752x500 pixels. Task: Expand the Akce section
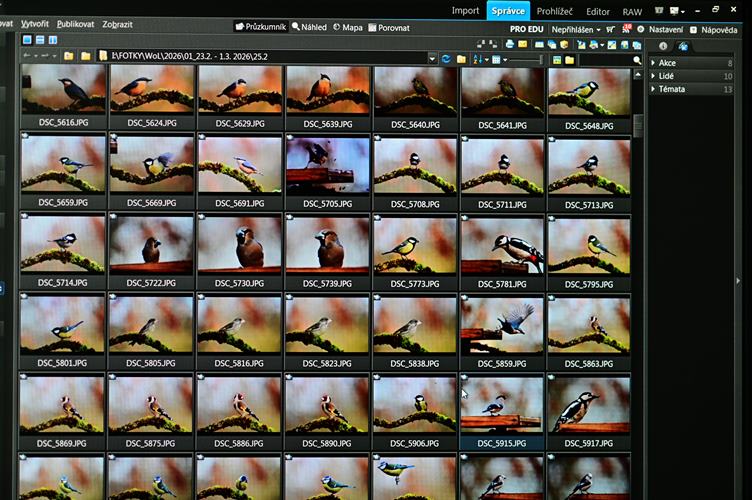pos(666,63)
